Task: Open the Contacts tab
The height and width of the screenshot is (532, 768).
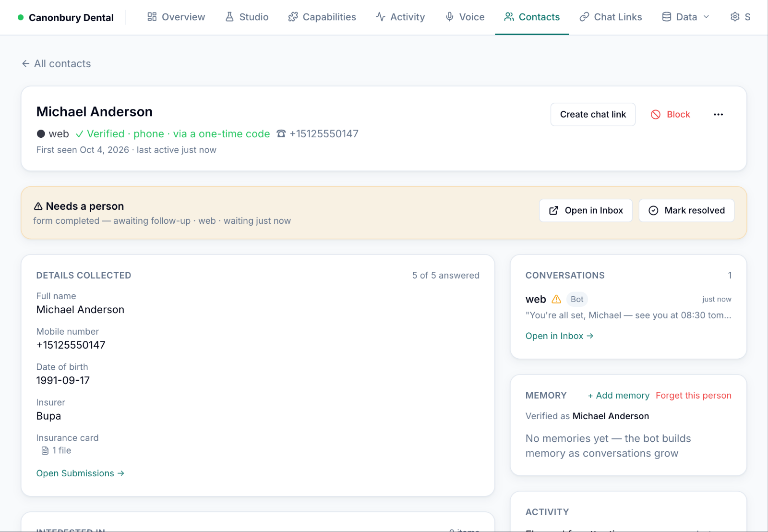Action: (532, 17)
